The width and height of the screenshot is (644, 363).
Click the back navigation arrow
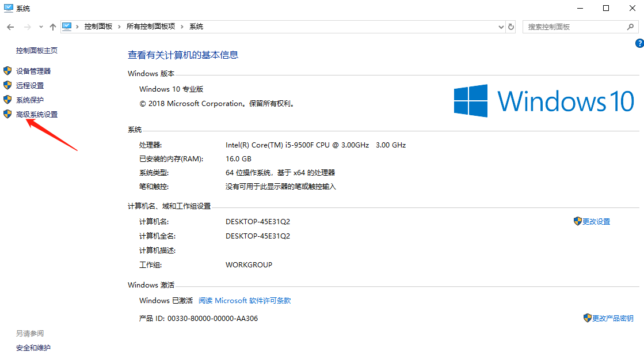tap(10, 27)
